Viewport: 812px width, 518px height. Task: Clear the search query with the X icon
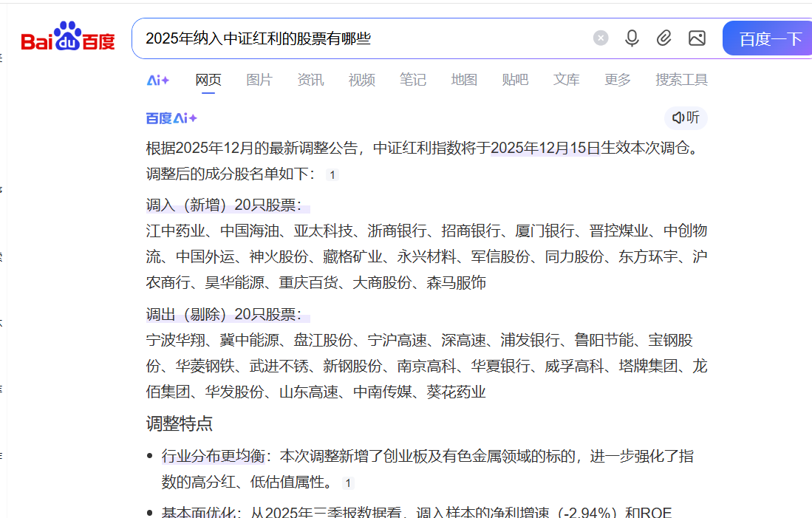(601, 38)
